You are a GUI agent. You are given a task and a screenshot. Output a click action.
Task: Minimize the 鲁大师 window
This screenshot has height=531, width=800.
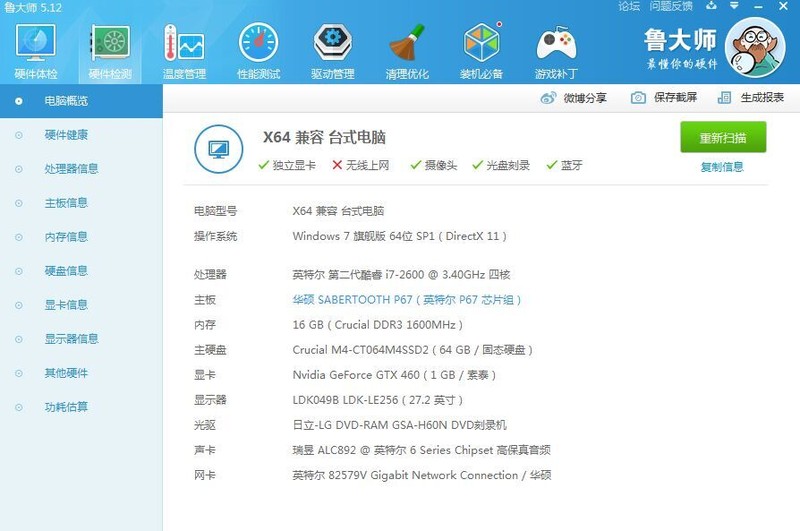pyautogui.click(x=758, y=6)
